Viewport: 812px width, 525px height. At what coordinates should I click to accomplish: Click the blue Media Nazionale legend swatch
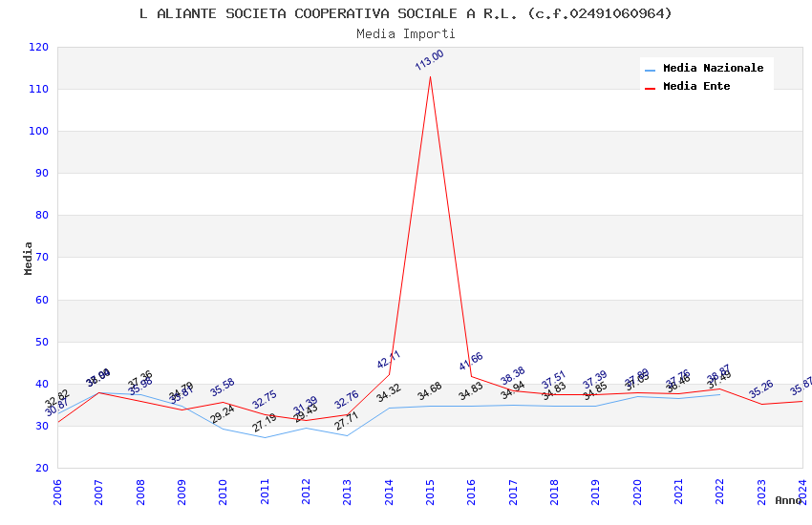(x=650, y=70)
